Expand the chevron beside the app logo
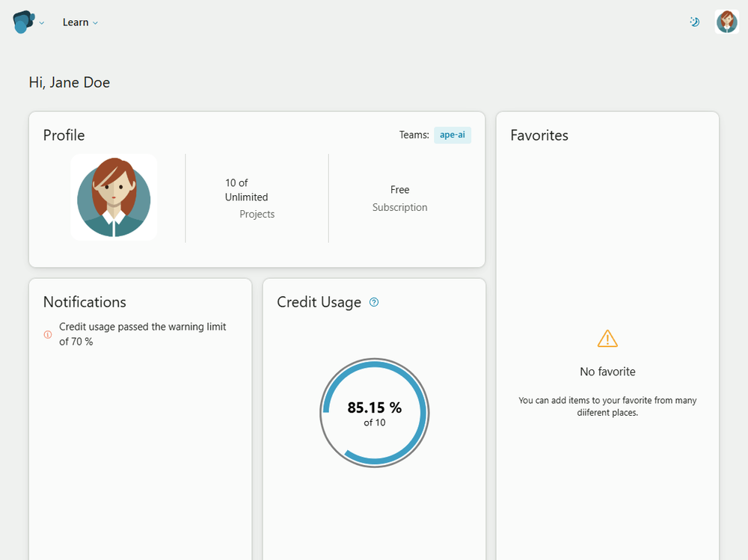The image size is (748, 560). [42, 23]
